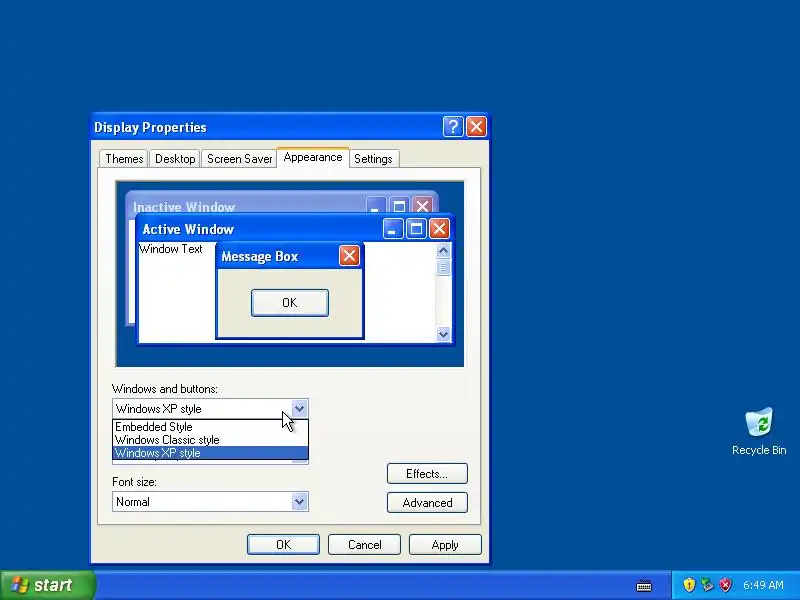Switch to the Desktop tab
Image resolution: width=800 pixels, height=600 pixels.
(x=175, y=159)
